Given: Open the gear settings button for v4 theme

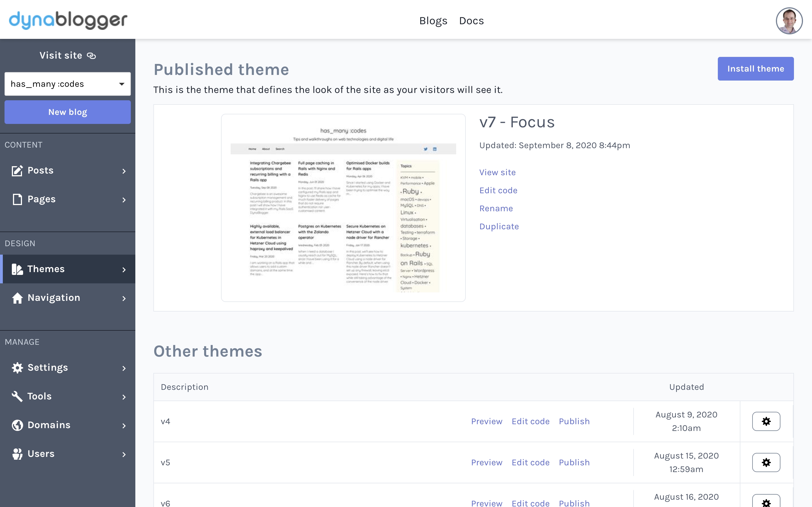Looking at the screenshot, I should pos(766,421).
